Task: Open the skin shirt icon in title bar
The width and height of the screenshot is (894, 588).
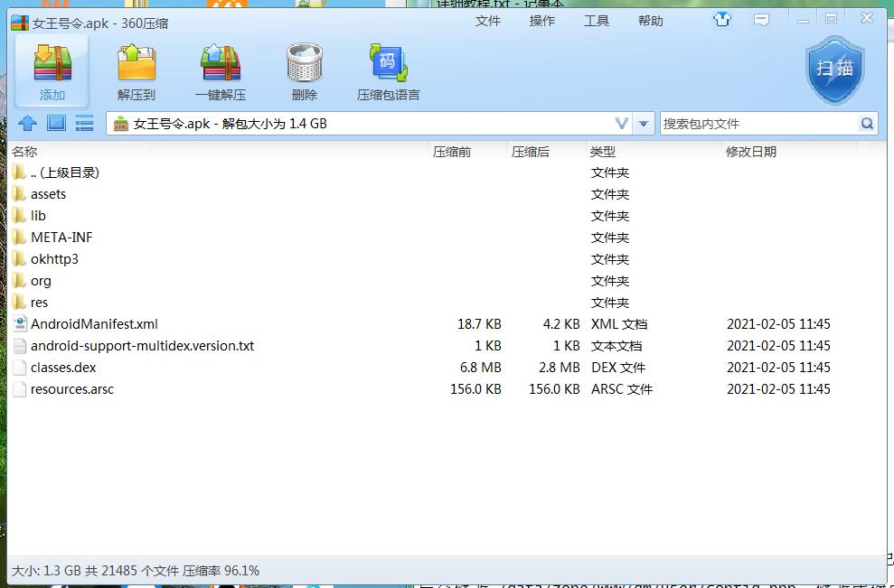Action: (x=722, y=19)
